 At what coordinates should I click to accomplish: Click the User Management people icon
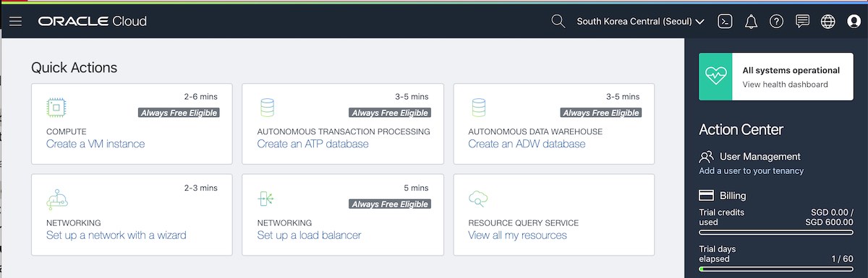tap(707, 157)
